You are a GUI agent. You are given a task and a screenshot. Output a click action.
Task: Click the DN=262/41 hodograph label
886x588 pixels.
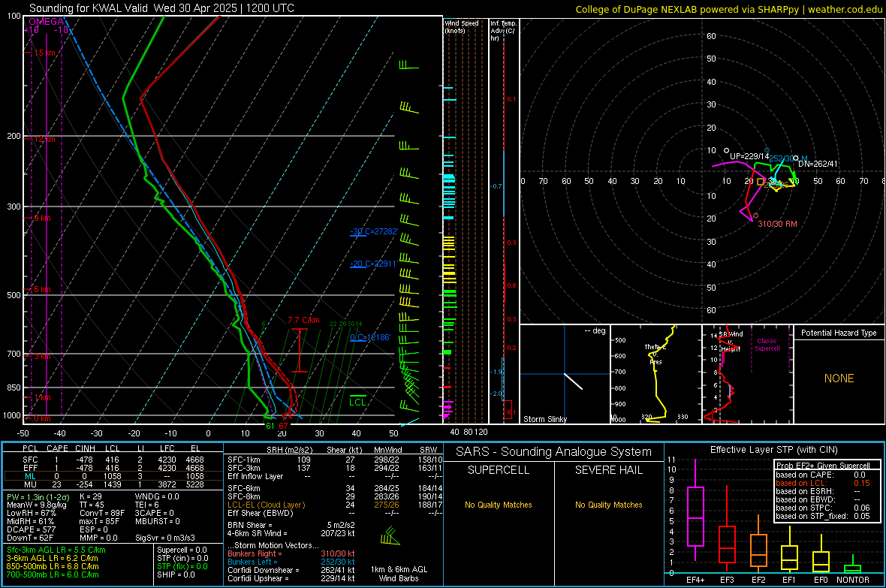(818, 164)
